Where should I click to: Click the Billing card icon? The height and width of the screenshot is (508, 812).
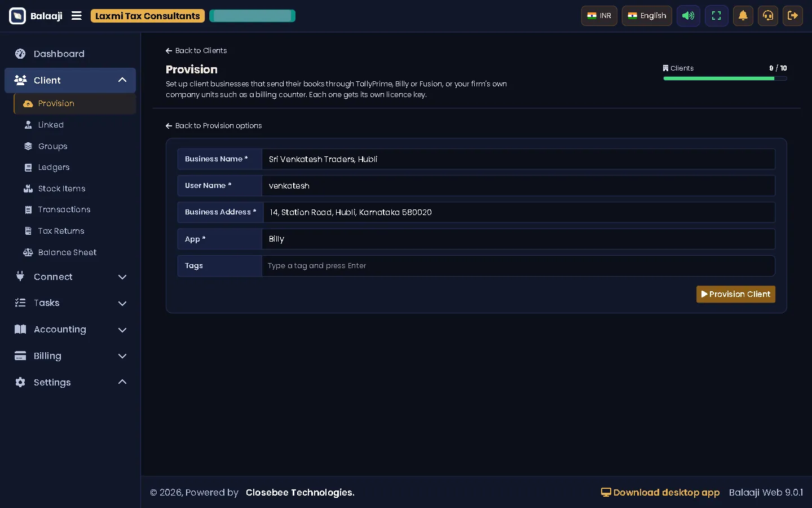[20, 356]
